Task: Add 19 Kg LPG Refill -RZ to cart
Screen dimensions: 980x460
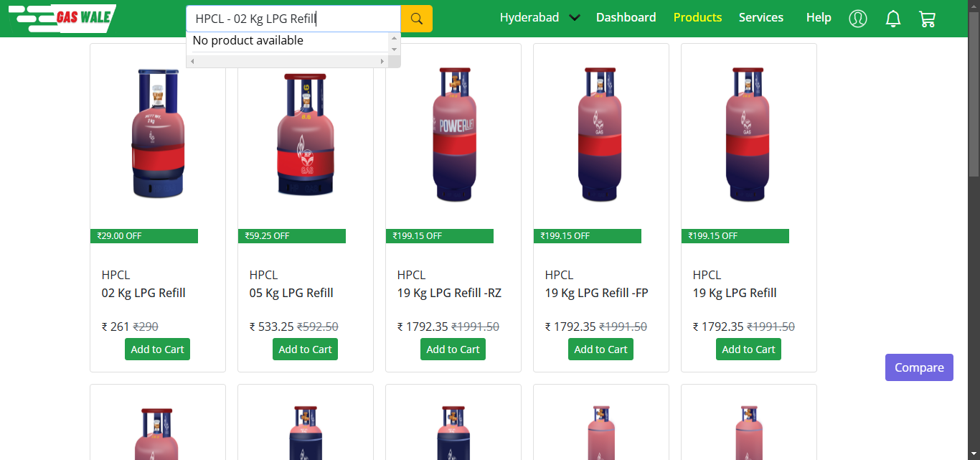Action: pyautogui.click(x=453, y=349)
